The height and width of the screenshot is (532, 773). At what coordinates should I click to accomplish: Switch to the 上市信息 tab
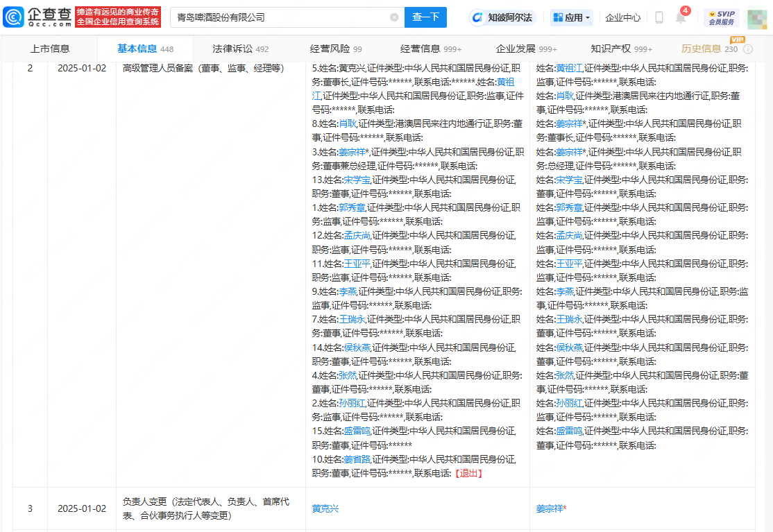[x=50, y=49]
